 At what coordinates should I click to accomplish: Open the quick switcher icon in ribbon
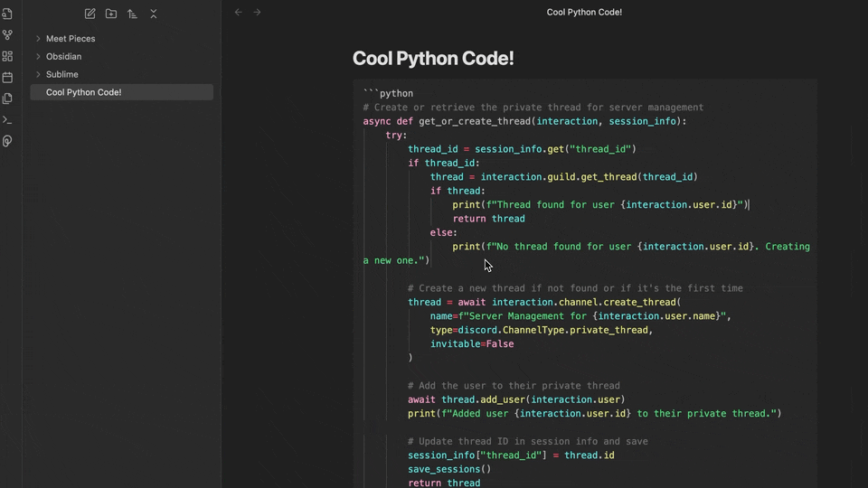click(x=7, y=14)
